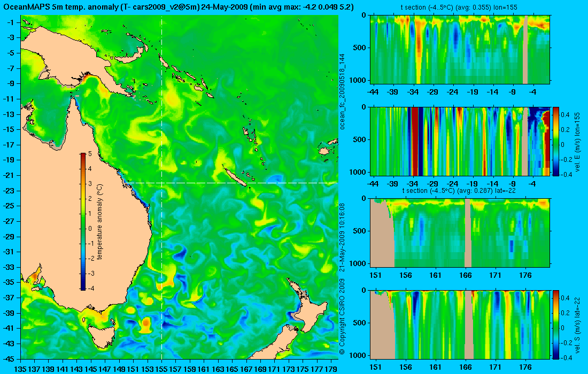Click the vel. S velocity colorbar

point(556,324)
